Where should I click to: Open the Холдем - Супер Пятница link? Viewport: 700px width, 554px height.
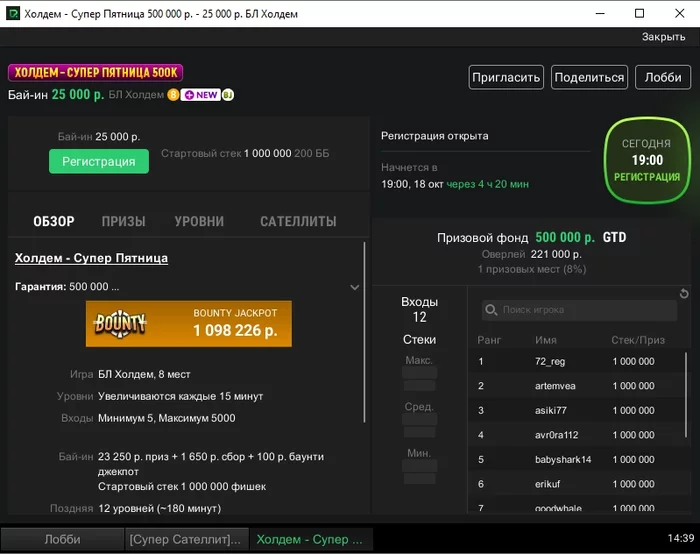[x=91, y=258]
